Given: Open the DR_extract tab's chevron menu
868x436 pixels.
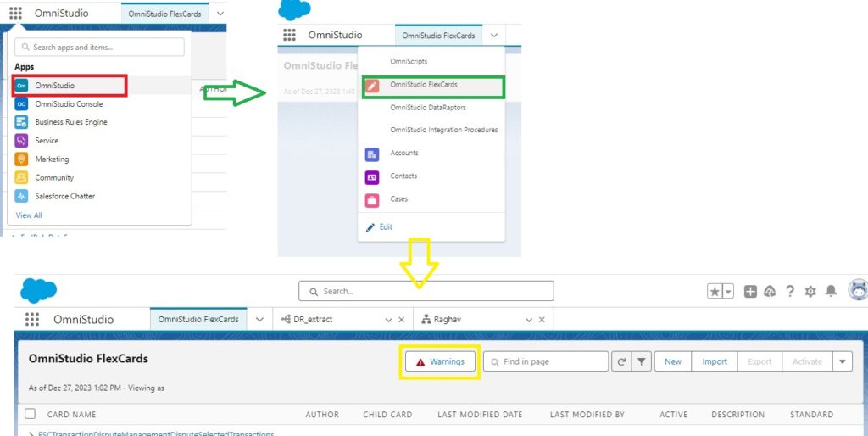Looking at the screenshot, I should (388, 320).
